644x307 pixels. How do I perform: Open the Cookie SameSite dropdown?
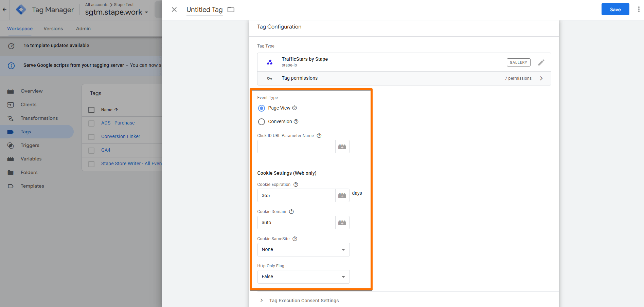click(303, 250)
